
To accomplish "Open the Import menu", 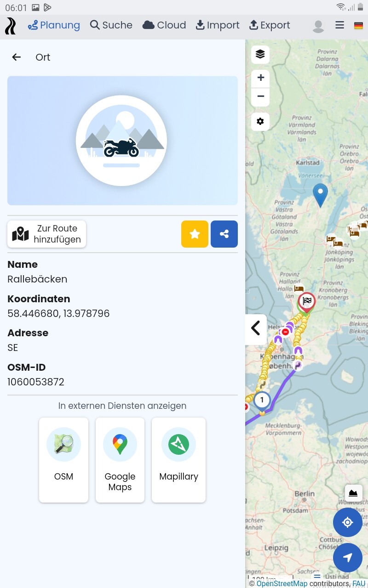I will pos(218,25).
